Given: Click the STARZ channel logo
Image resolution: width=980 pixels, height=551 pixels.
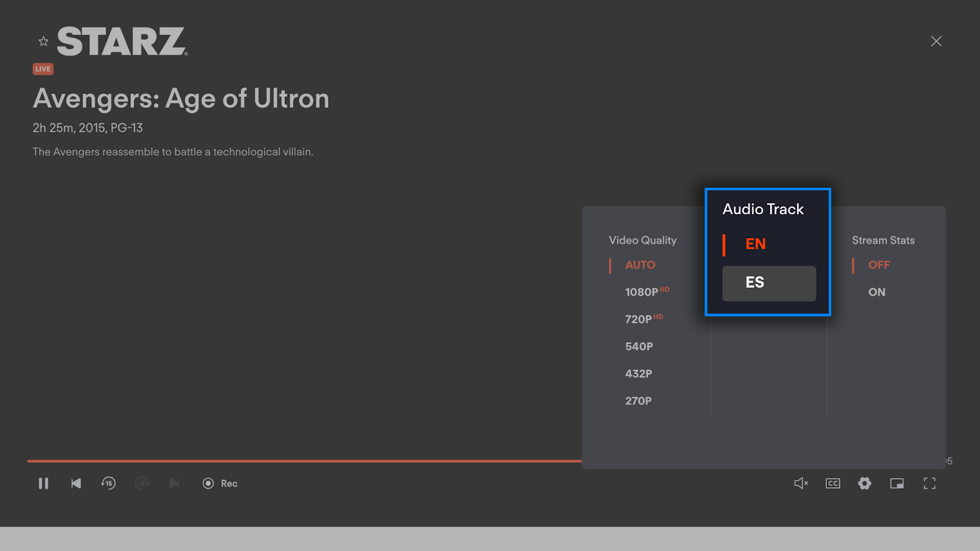Looking at the screenshot, I should click(123, 41).
